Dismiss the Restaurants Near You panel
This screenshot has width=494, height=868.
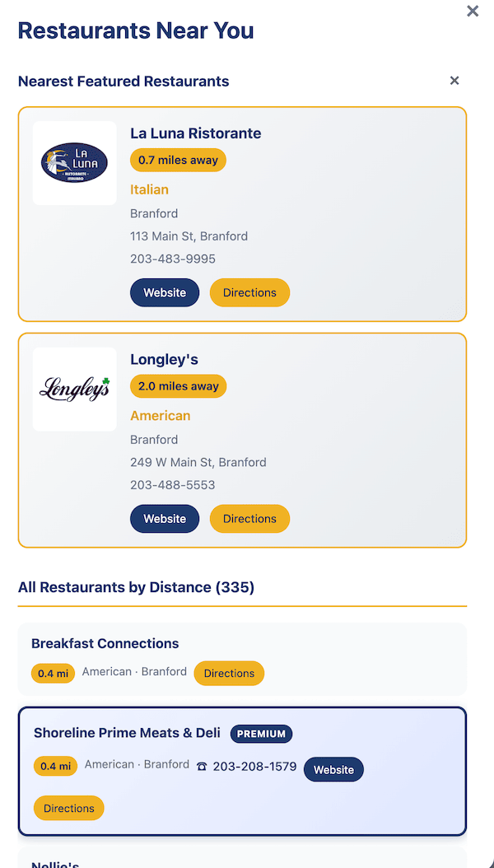tap(472, 12)
